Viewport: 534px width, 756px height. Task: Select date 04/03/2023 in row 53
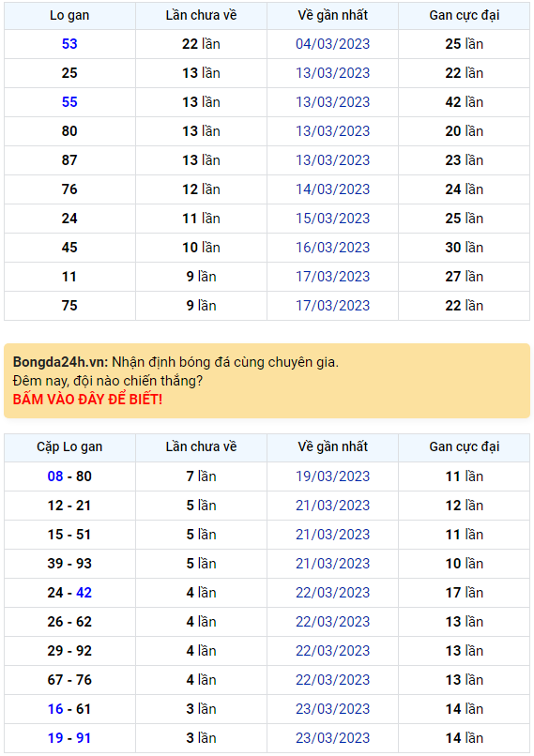[333, 44]
